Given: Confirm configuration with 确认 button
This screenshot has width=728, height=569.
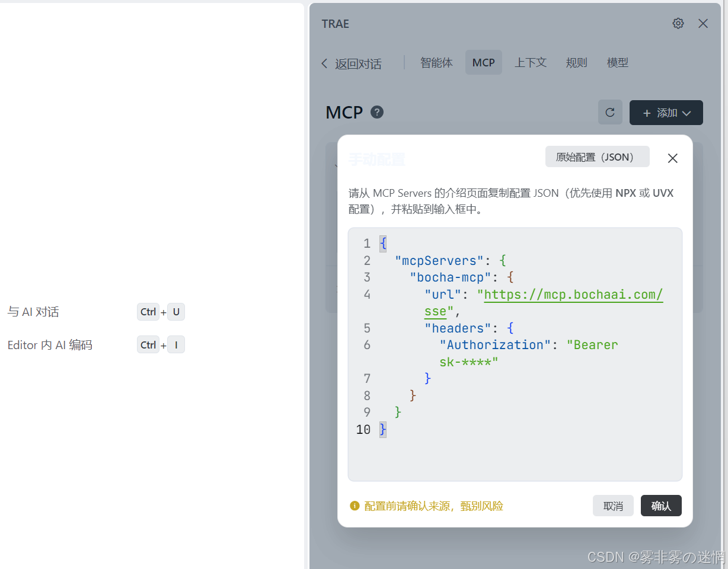Looking at the screenshot, I should [x=661, y=506].
